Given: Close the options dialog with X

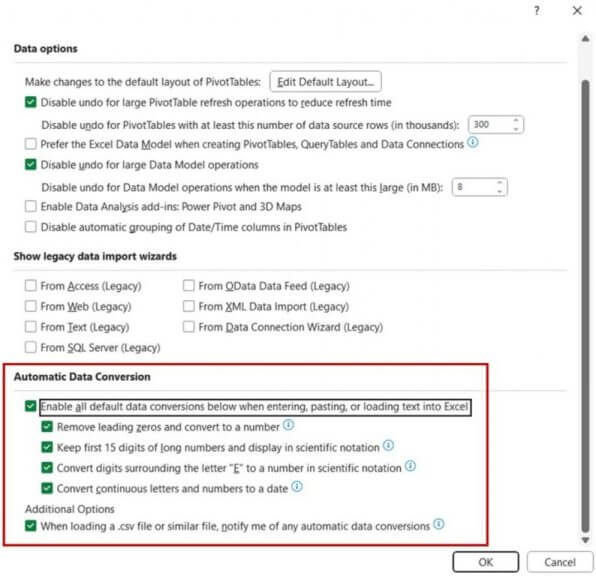Looking at the screenshot, I should tap(577, 11).
